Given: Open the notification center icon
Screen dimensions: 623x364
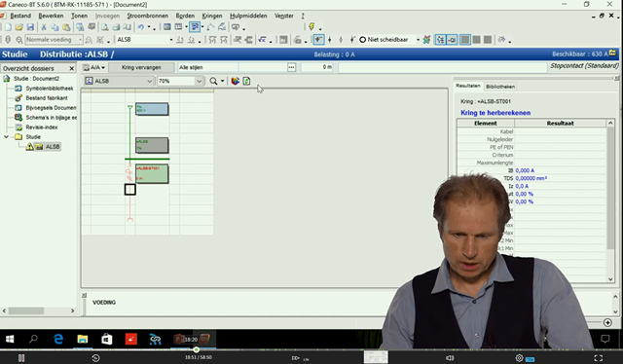Looking at the screenshot, I should tap(605, 339).
